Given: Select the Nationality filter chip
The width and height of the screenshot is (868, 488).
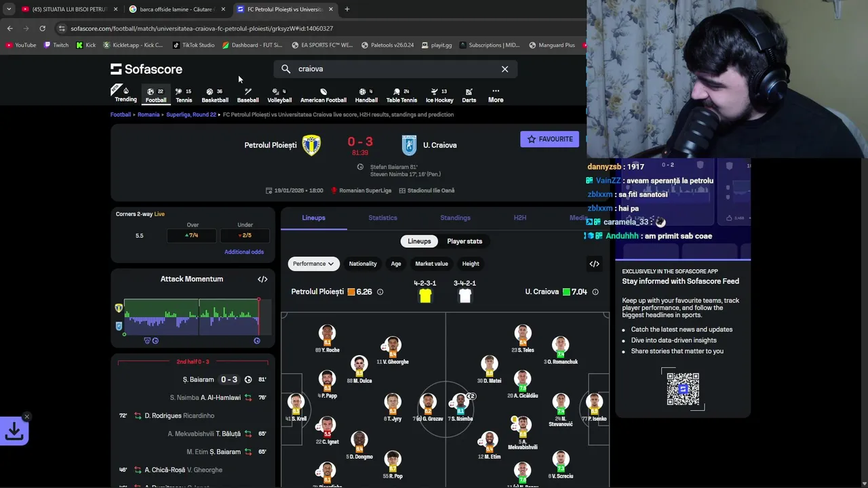Looking at the screenshot, I should pyautogui.click(x=363, y=264).
